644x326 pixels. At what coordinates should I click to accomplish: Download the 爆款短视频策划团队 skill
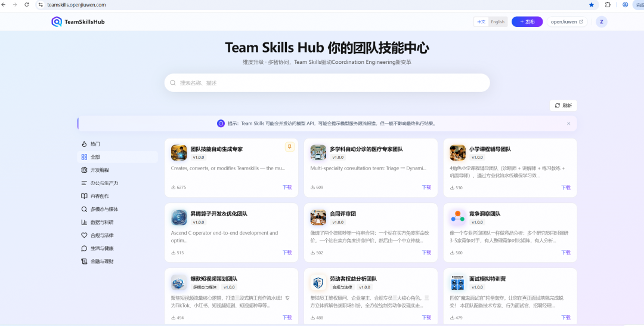(287, 318)
